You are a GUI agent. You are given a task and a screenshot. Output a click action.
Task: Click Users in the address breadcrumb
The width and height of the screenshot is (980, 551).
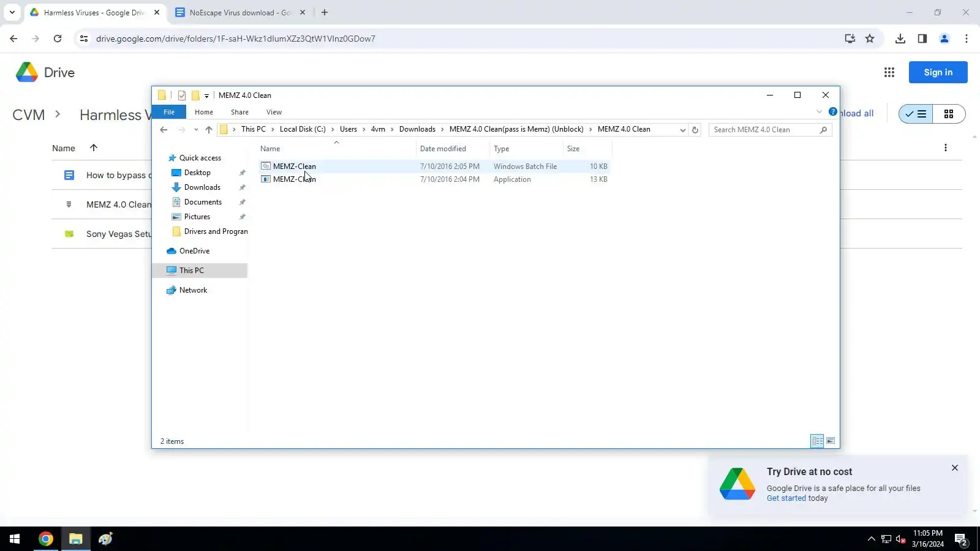click(349, 129)
